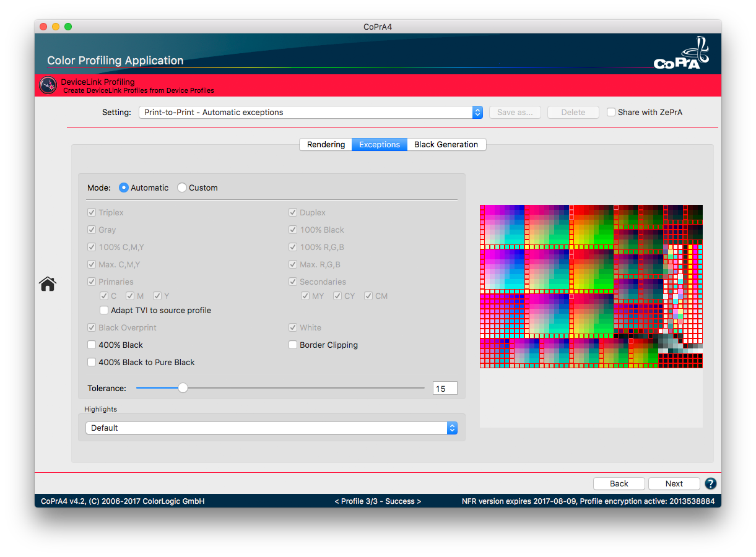Switch to the Black Generation tab
756x557 pixels.
click(x=446, y=144)
